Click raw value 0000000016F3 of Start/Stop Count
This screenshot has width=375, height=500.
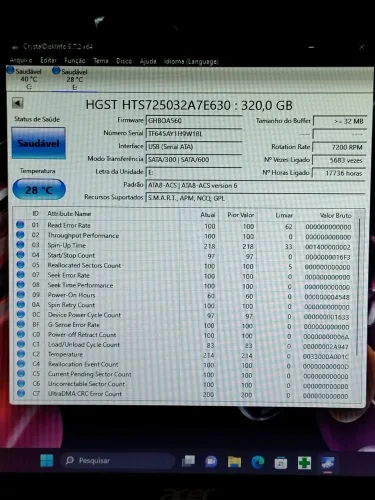pos(328,257)
